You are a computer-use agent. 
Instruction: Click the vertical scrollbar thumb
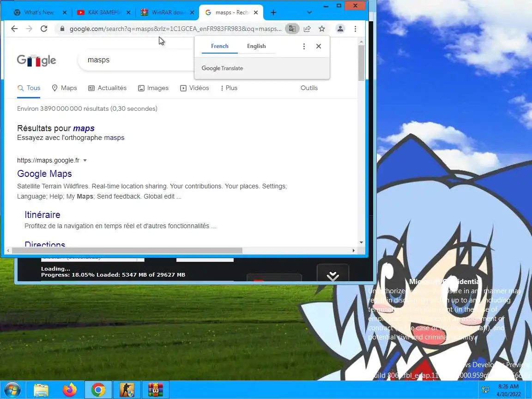coord(361,63)
